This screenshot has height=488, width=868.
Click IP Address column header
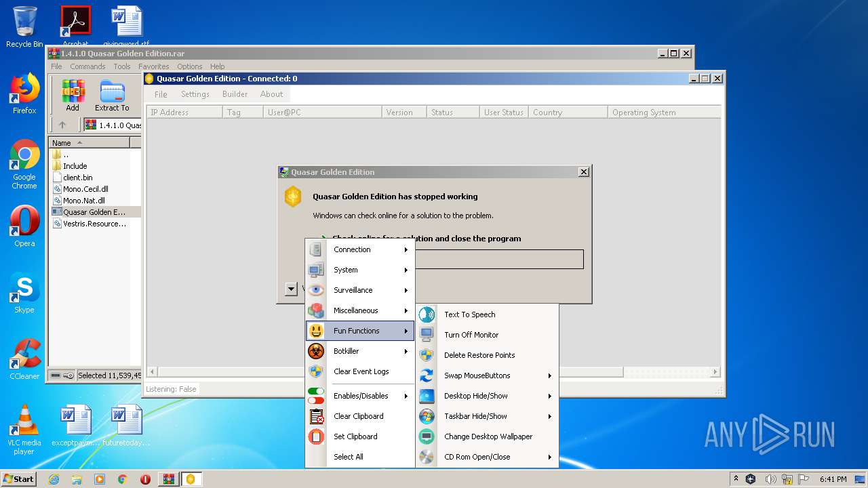pyautogui.click(x=184, y=113)
